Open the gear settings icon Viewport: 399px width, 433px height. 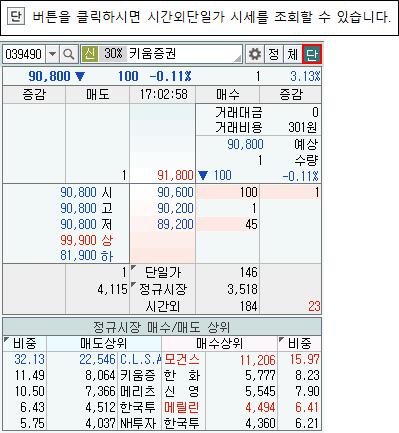[x=255, y=54]
